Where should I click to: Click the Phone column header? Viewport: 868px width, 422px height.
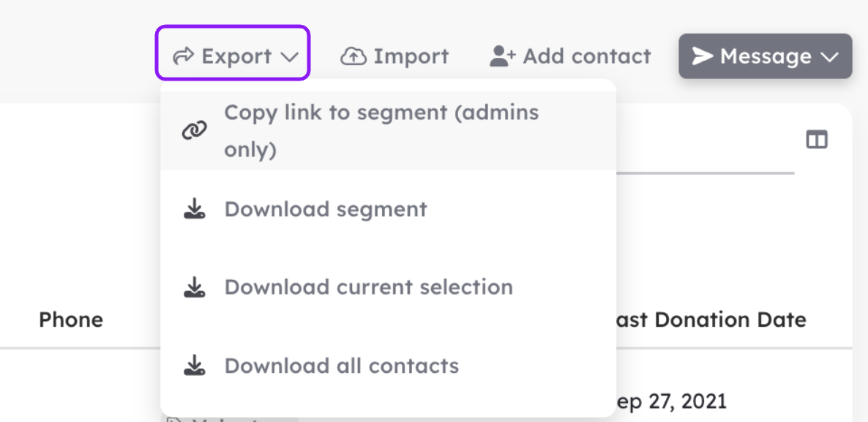pyautogui.click(x=71, y=320)
